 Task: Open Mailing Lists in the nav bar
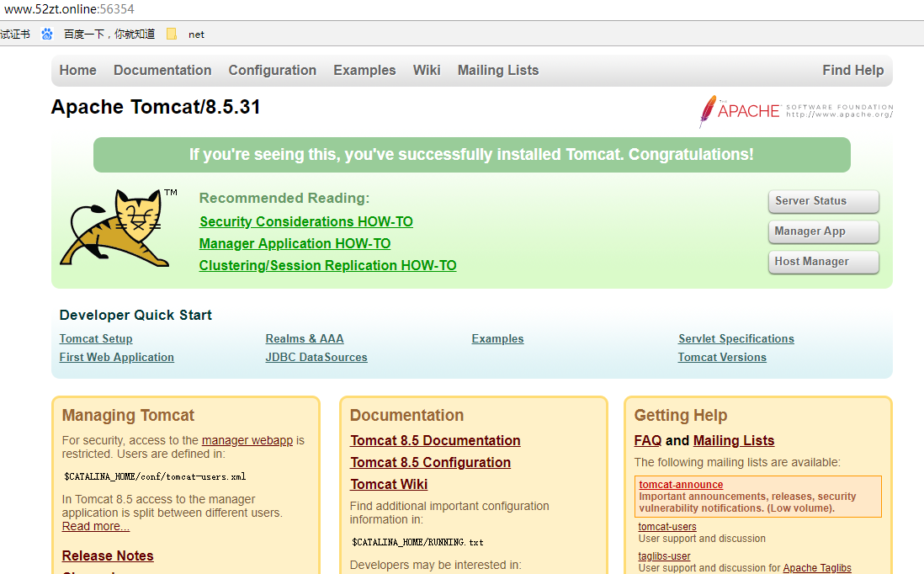[498, 70]
